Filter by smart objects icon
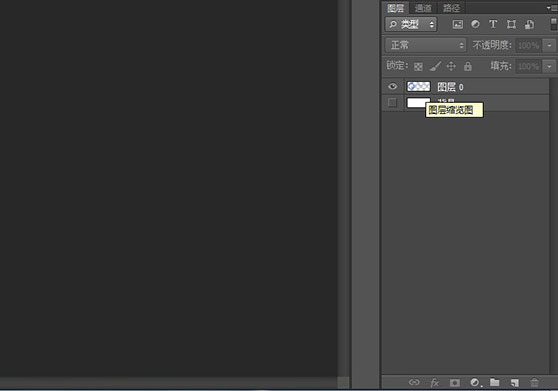The height and width of the screenshot is (391, 558). (x=530, y=24)
